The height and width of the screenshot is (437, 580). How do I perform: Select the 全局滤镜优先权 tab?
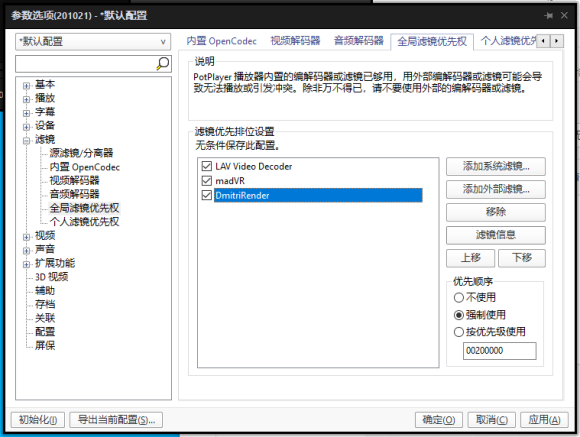432,41
